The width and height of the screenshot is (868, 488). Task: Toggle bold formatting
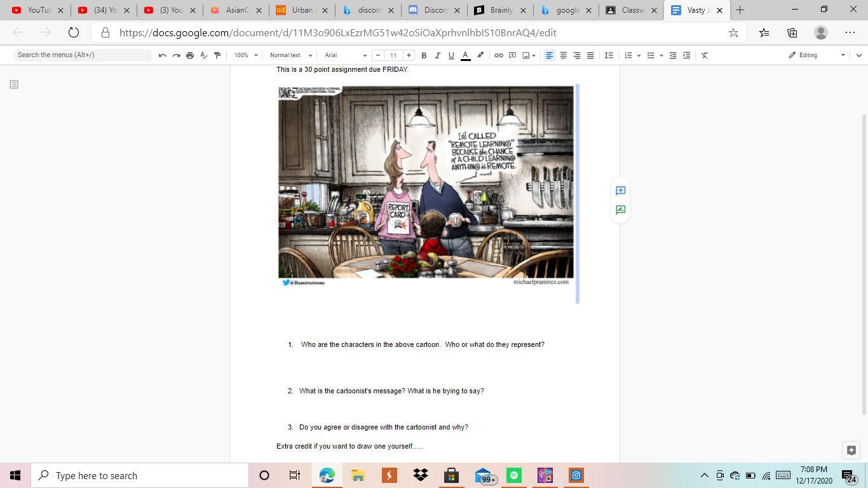click(424, 55)
